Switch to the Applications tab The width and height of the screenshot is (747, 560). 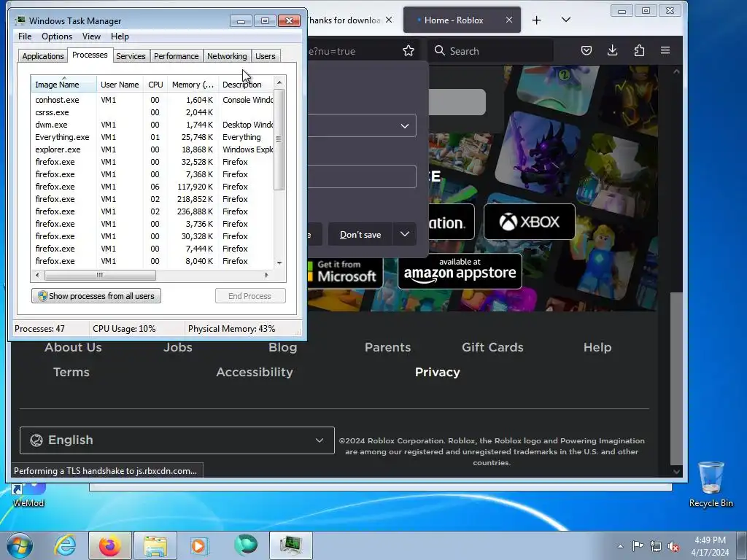43,56
